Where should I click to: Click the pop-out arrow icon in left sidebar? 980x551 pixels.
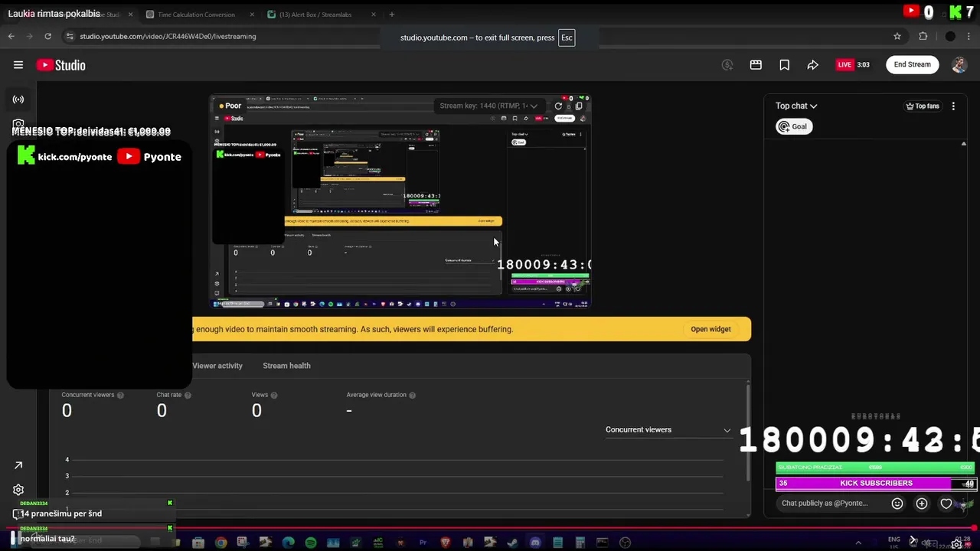pyautogui.click(x=18, y=465)
